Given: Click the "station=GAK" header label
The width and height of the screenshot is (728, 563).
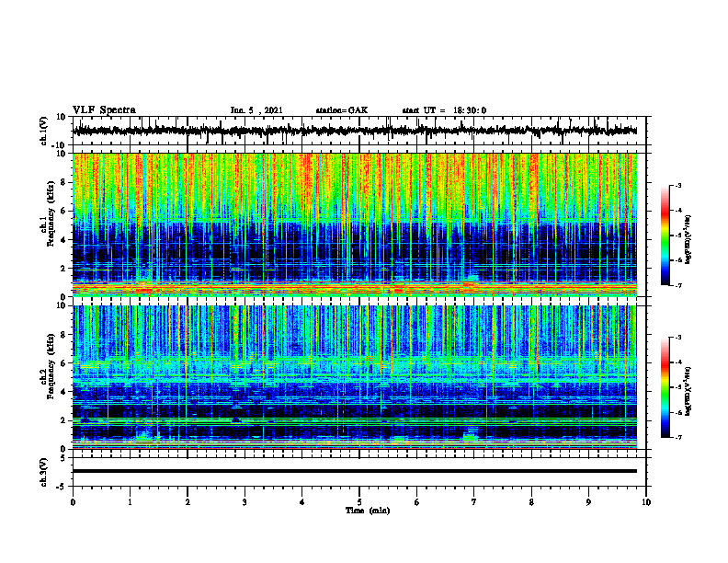Looking at the screenshot, I should pyautogui.click(x=342, y=110).
